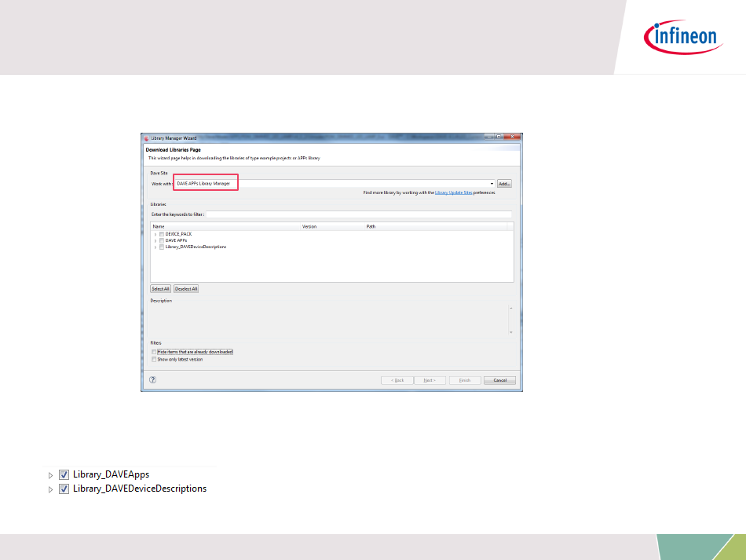The width and height of the screenshot is (746, 560).
Task: Uncheck the large Library_DAVEApps checkbox
Action: [x=64, y=475]
